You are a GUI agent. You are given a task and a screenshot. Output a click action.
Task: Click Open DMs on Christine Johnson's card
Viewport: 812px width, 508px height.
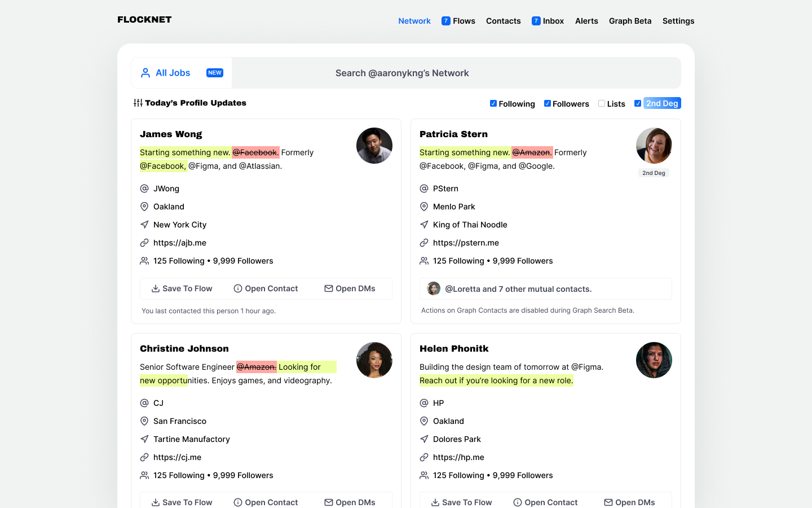[350, 502]
